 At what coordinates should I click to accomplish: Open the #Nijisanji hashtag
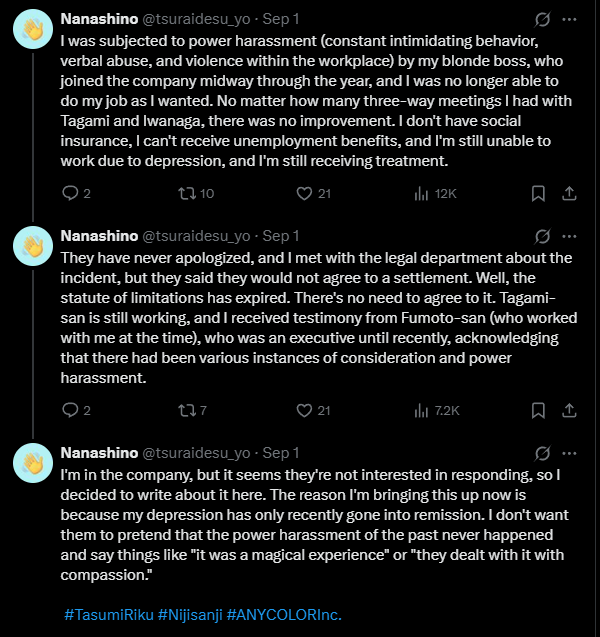coord(190,615)
